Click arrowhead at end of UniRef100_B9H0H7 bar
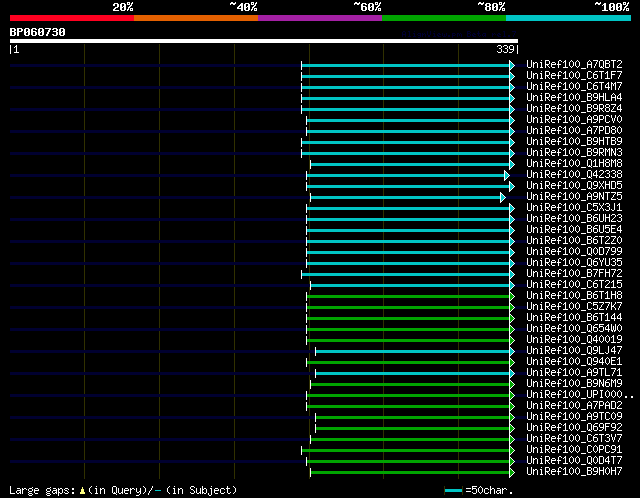This screenshot has width=640, height=498. pyautogui.click(x=512, y=472)
